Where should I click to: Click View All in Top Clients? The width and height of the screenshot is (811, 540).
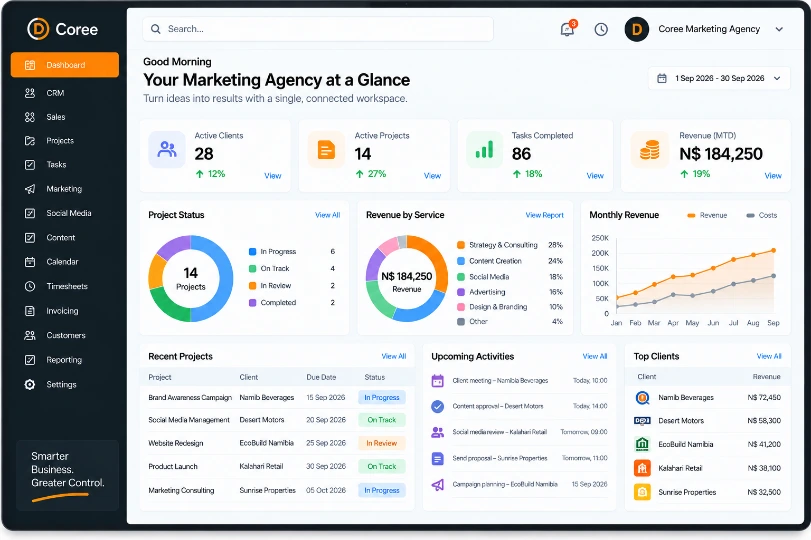point(769,356)
